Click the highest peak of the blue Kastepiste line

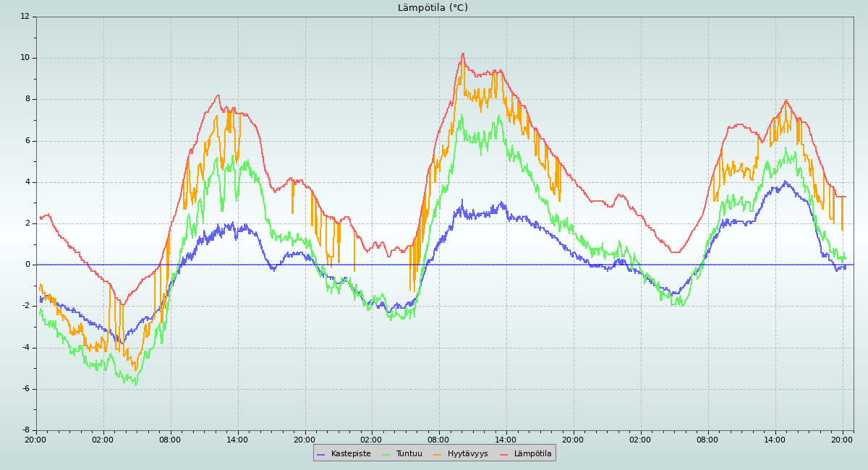pyautogui.click(x=785, y=181)
